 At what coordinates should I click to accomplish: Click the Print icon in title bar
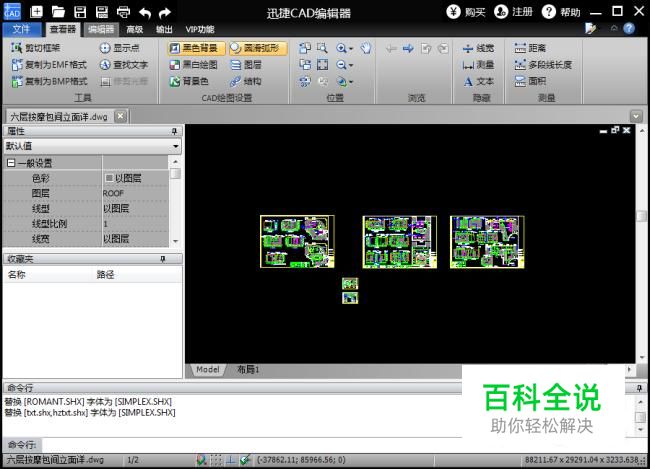point(123,12)
